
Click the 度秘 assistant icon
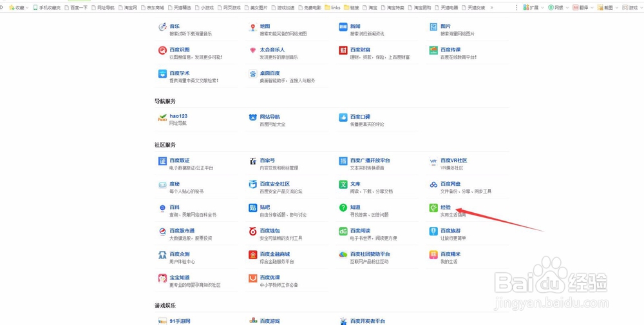click(163, 184)
